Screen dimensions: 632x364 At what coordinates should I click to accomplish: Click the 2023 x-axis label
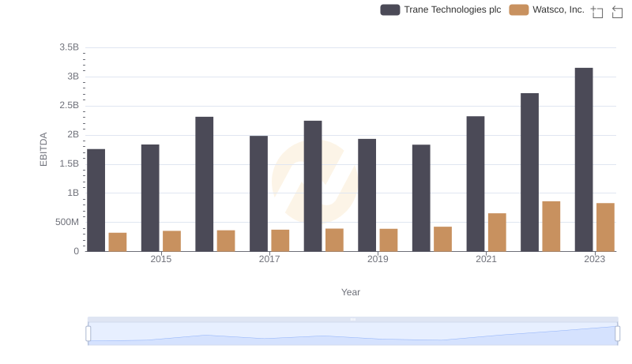595,259
